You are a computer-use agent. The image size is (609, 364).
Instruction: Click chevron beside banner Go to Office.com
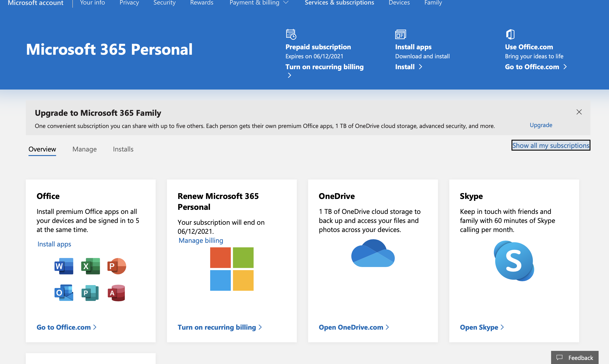[x=565, y=67]
